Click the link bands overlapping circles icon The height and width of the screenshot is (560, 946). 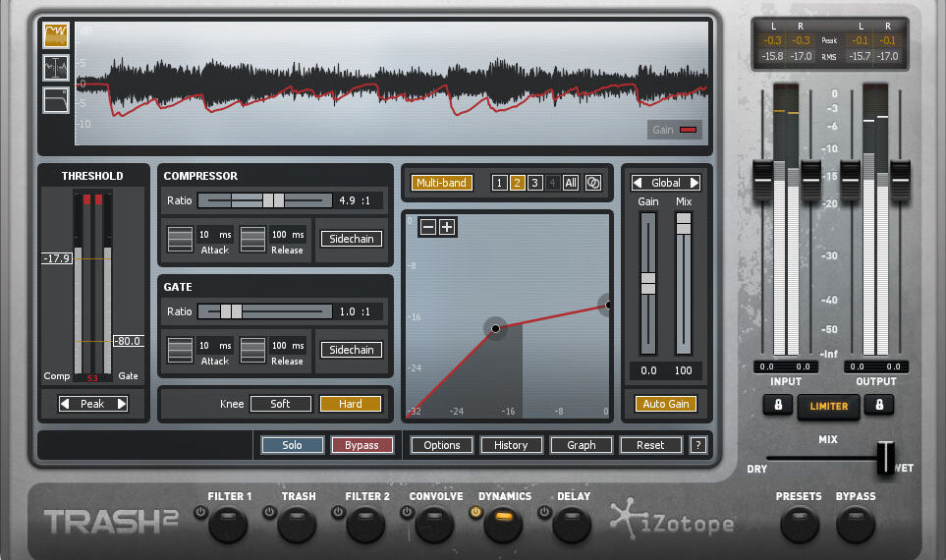593,183
